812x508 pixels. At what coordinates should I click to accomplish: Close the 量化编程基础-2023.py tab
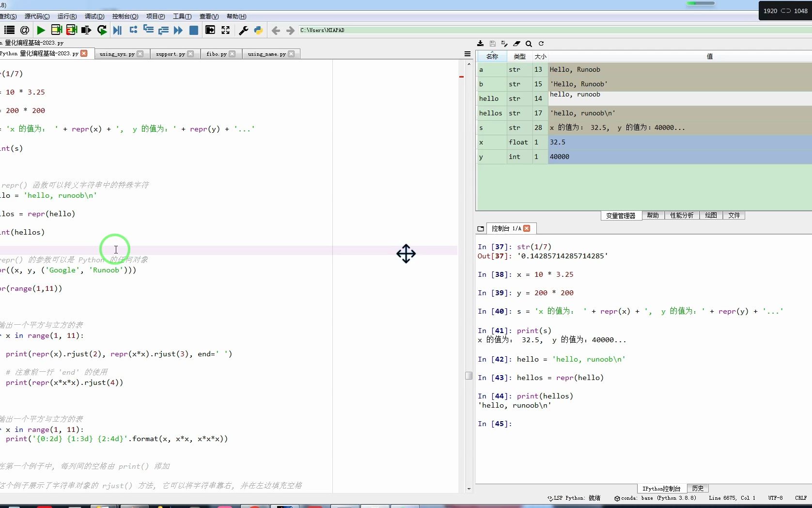point(84,53)
